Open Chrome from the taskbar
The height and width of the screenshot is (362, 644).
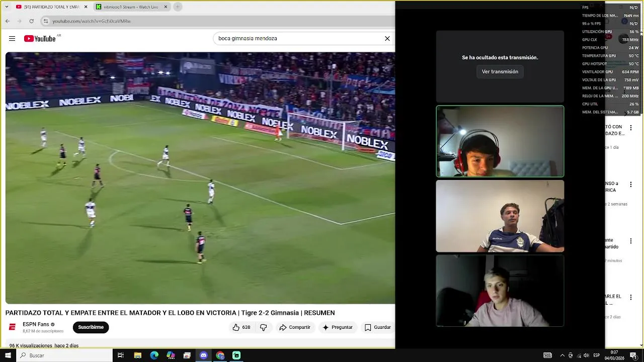[220, 355]
